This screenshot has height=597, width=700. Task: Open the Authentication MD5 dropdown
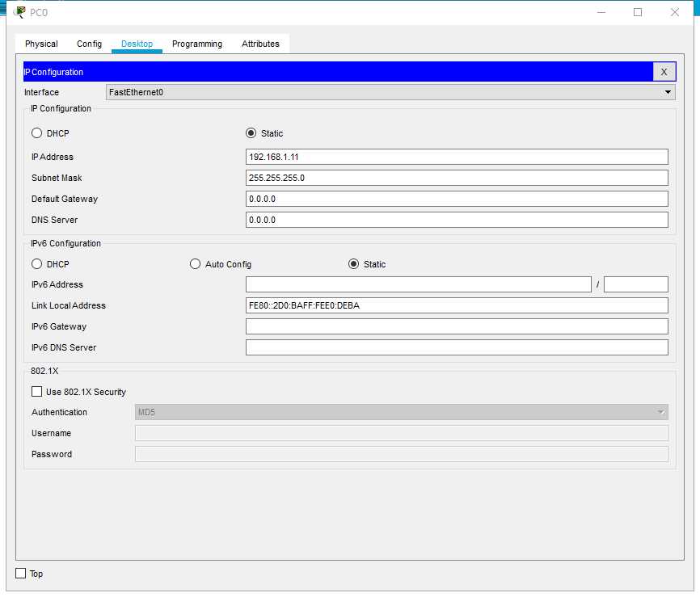pyautogui.click(x=402, y=412)
